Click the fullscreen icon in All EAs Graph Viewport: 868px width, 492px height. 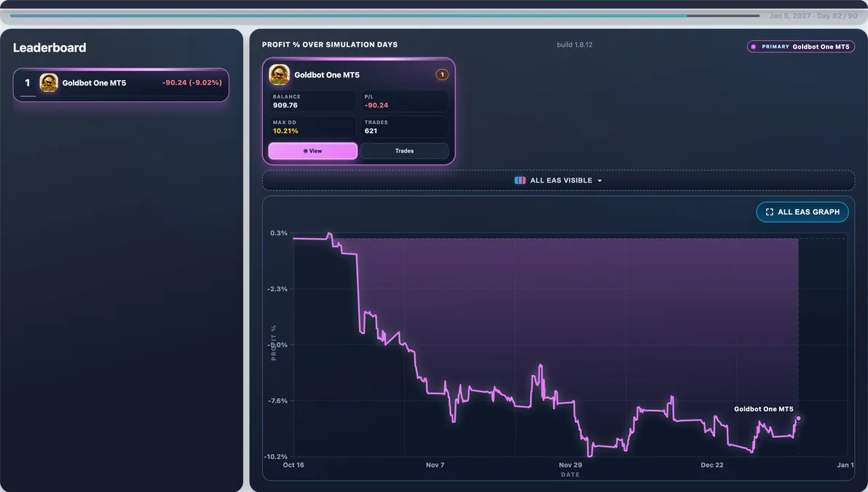[769, 212]
